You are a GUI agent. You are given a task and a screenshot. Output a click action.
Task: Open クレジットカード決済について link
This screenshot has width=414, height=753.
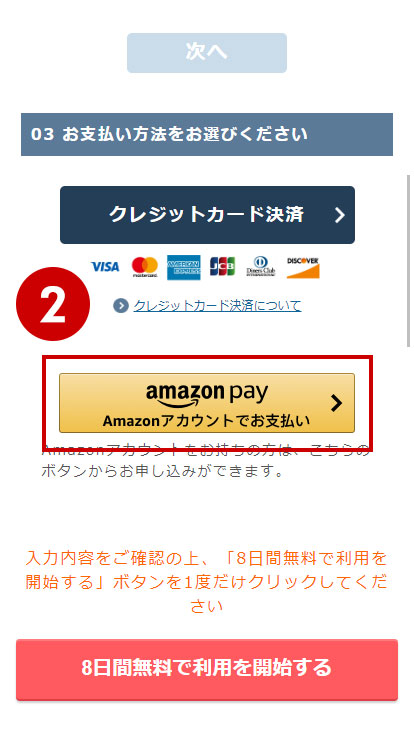pos(218,305)
